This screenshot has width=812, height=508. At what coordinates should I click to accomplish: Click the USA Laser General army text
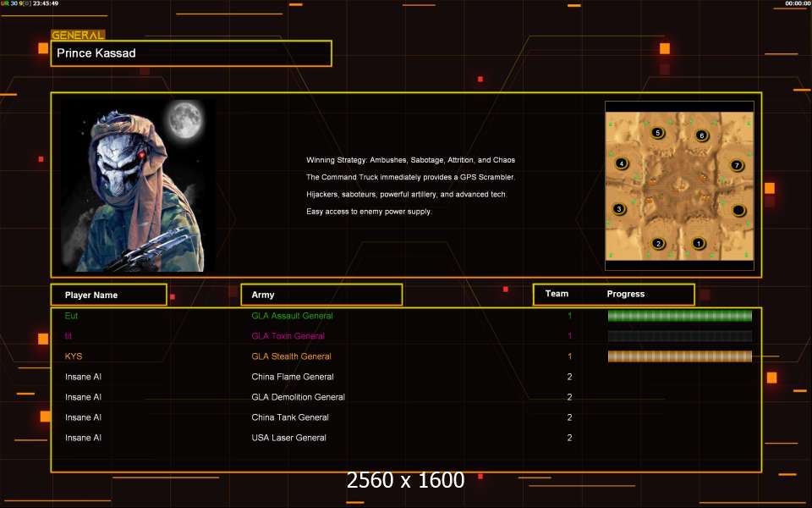(288, 438)
